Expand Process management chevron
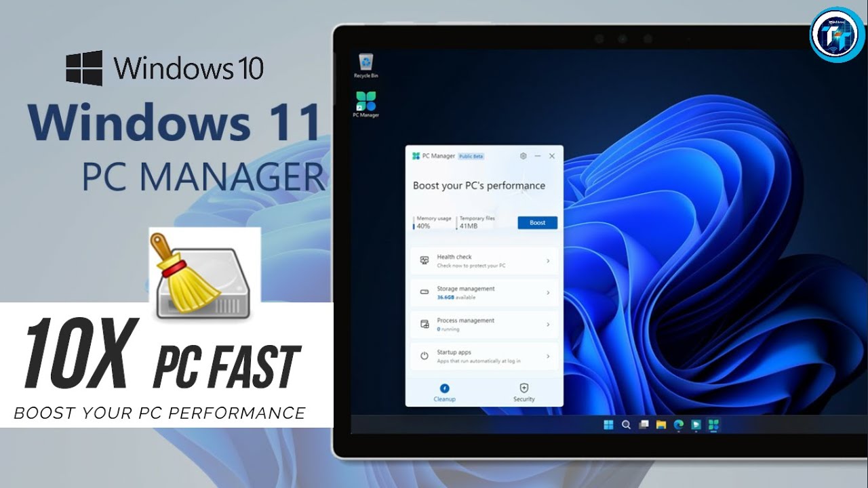The height and width of the screenshot is (488, 868). pos(548,325)
